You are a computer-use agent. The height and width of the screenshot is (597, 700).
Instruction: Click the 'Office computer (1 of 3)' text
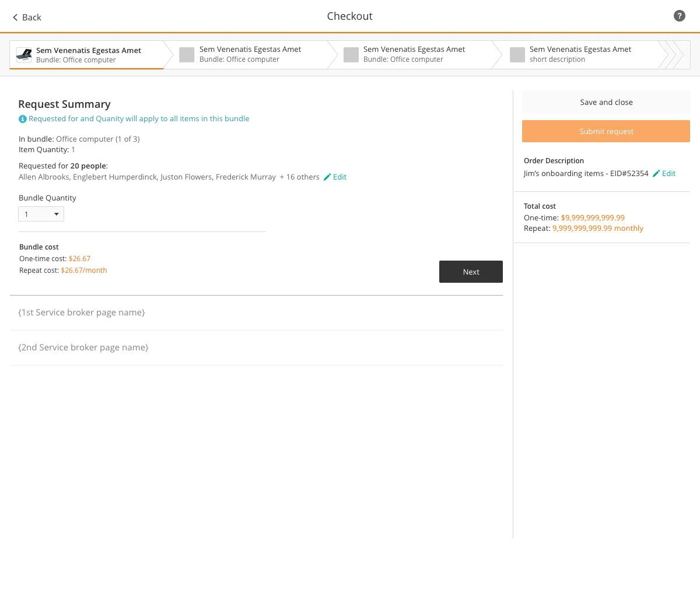(x=98, y=139)
